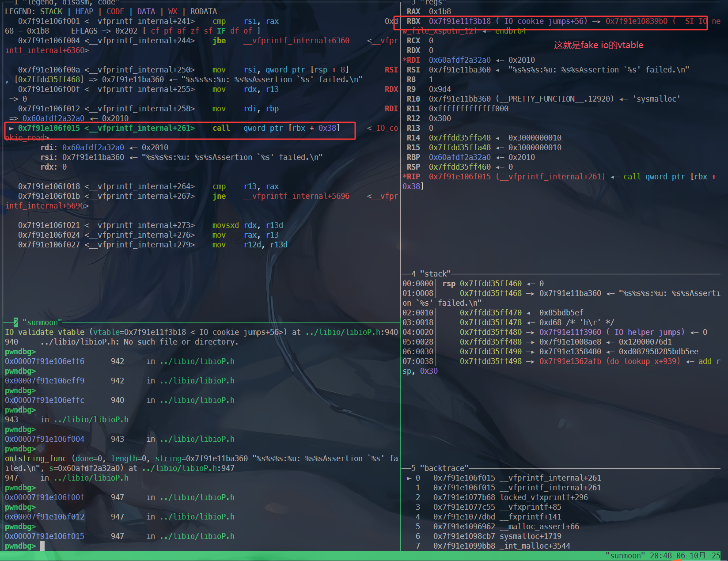Image resolution: width=728 pixels, height=561 pixels.
Task: Click the address 0x00007f91e106f015 line at bottom
Action: pos(120,536)
